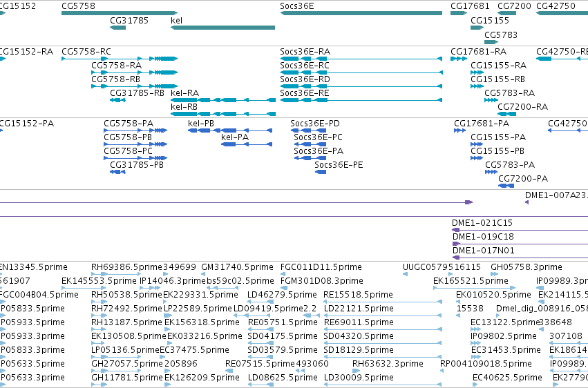This screenshot has width=588, height=388.
Task: Select EST RE15518.5prime
Action: [x=383, y=302]
